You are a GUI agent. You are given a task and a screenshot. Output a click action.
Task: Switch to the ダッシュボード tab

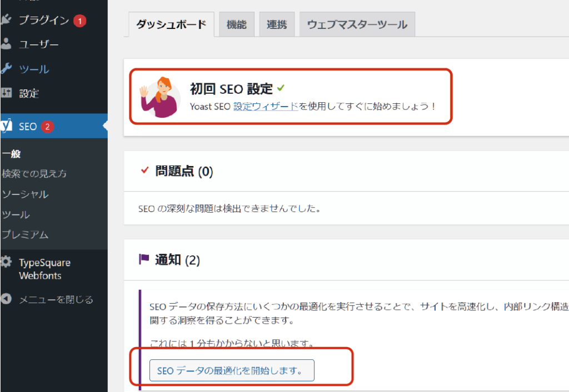coord(171,24)
